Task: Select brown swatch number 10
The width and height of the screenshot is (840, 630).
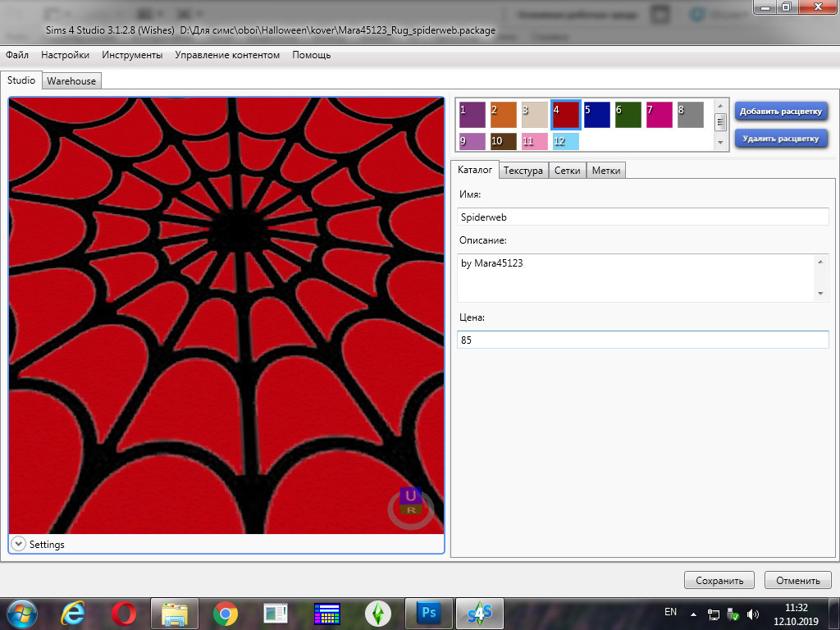Action: (x=504, y=141)
